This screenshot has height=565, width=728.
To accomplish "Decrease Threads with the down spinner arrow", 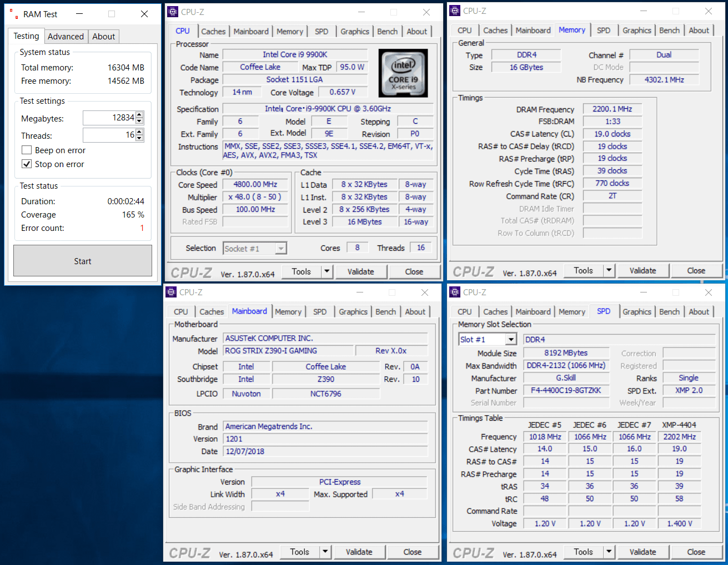I will point(139,138).
